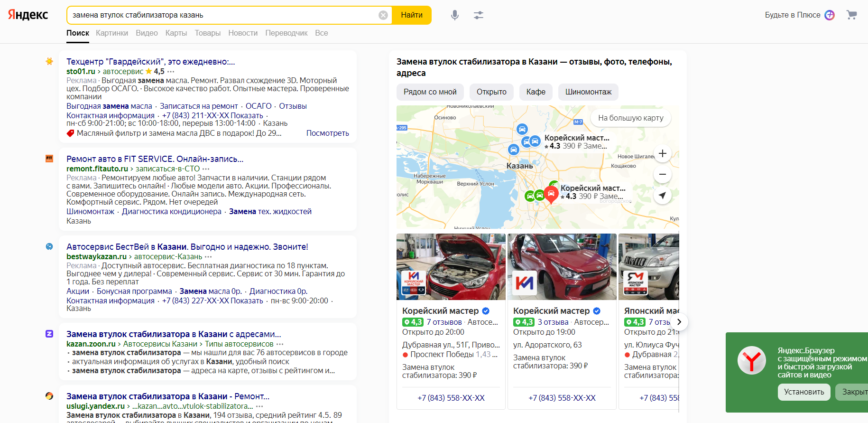The height and width of the screenshot is (423, 868).
Task: Focus the search query input field
Action: point(223,15)
